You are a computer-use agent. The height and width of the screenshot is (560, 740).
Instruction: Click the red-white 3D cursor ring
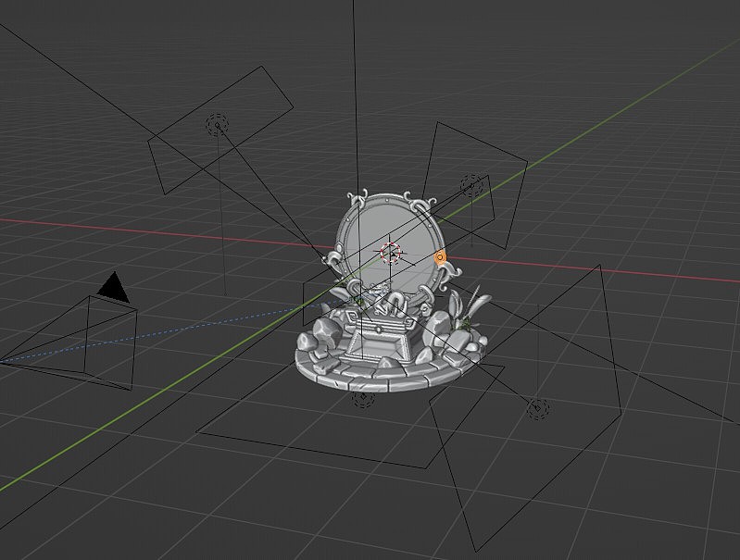point(391,253)
